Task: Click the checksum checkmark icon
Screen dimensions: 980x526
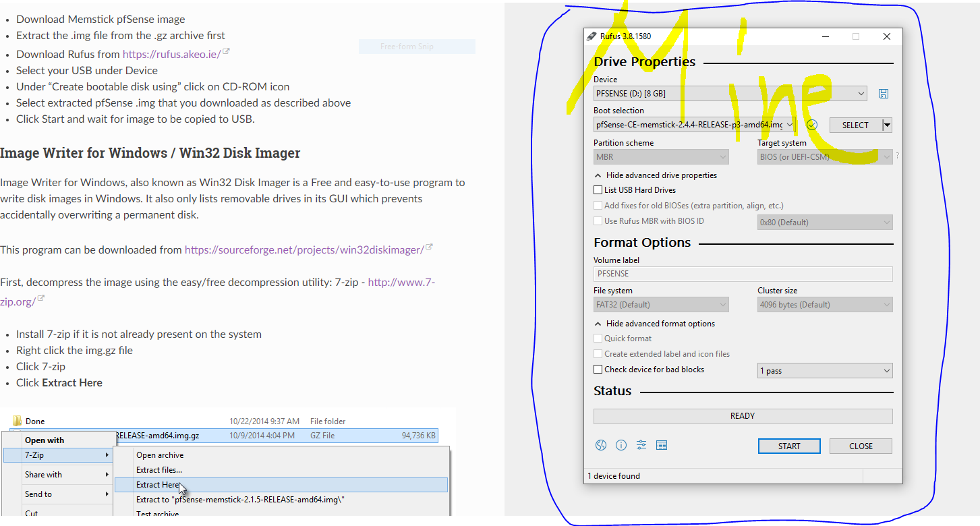Action: pos(812,125)
